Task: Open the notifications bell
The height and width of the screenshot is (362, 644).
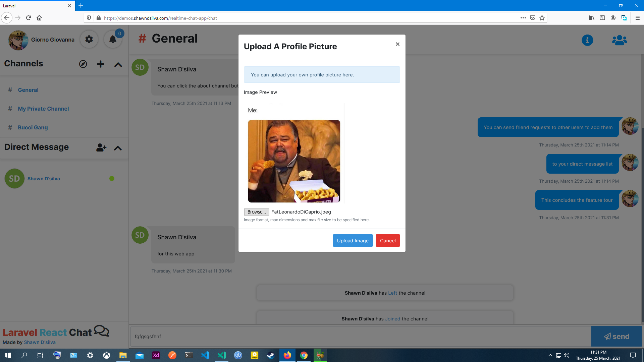Action: (113, 40)
